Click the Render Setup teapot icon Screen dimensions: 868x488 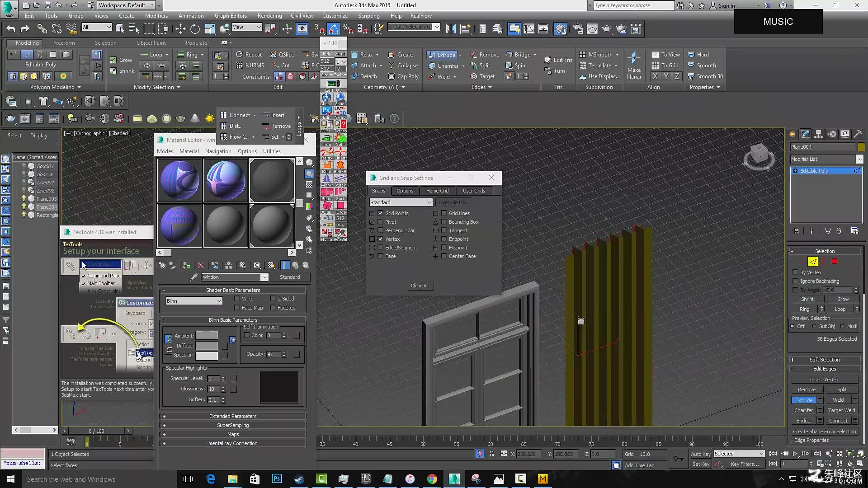pyautogui.click(x=578, y=29)
